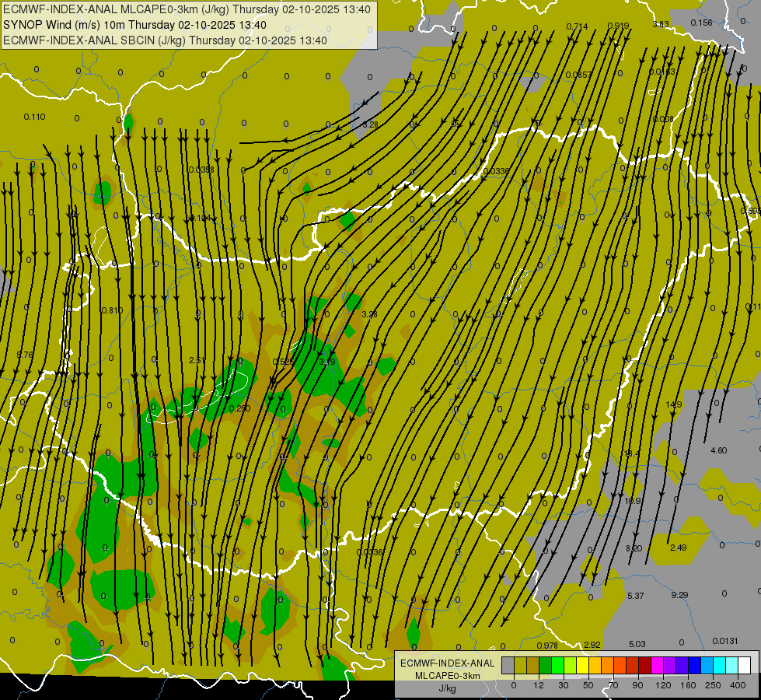
Task: Pick the white legend swatch
Action: pos(745,665)
